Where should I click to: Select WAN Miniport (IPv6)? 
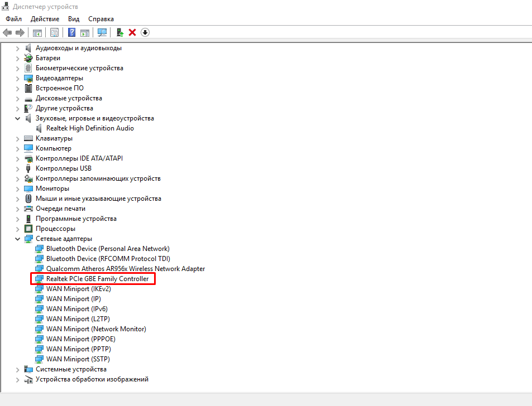tap(77, 309)
